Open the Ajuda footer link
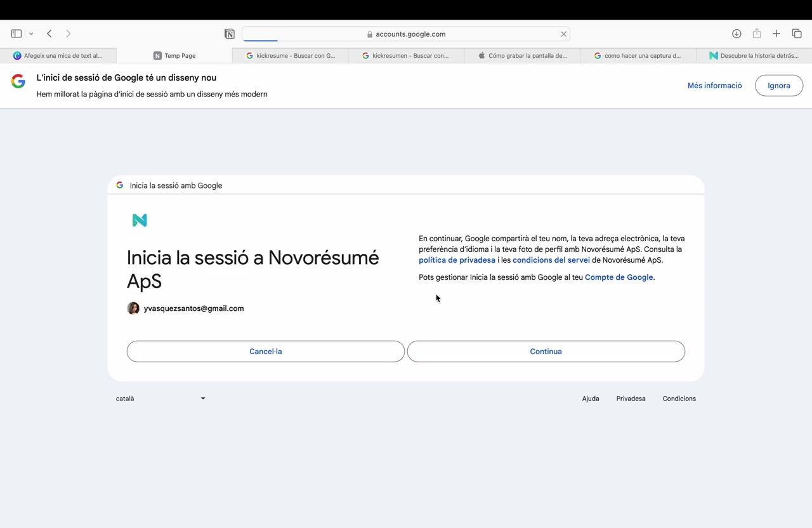 [591, 399]
